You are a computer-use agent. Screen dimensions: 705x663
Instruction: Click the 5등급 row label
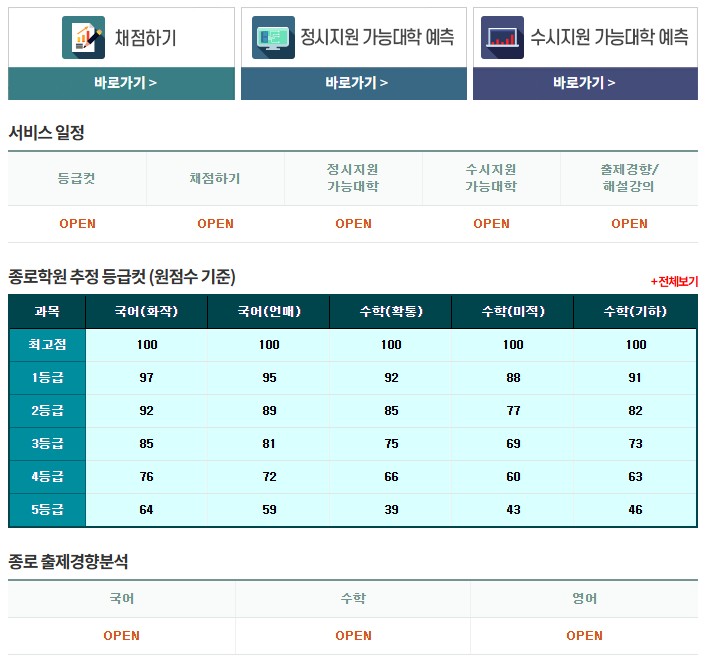tap(47, 510)
